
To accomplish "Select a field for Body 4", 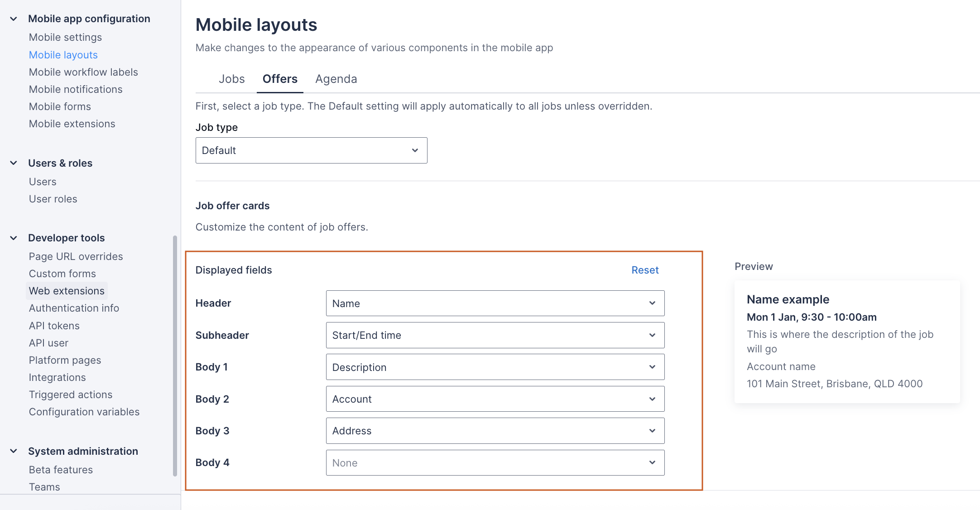I will (495, 463).
